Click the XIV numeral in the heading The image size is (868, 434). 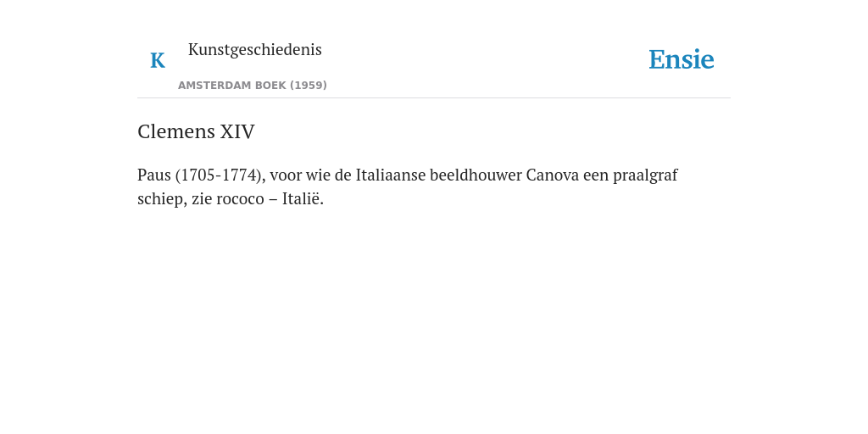coord(237,131)
